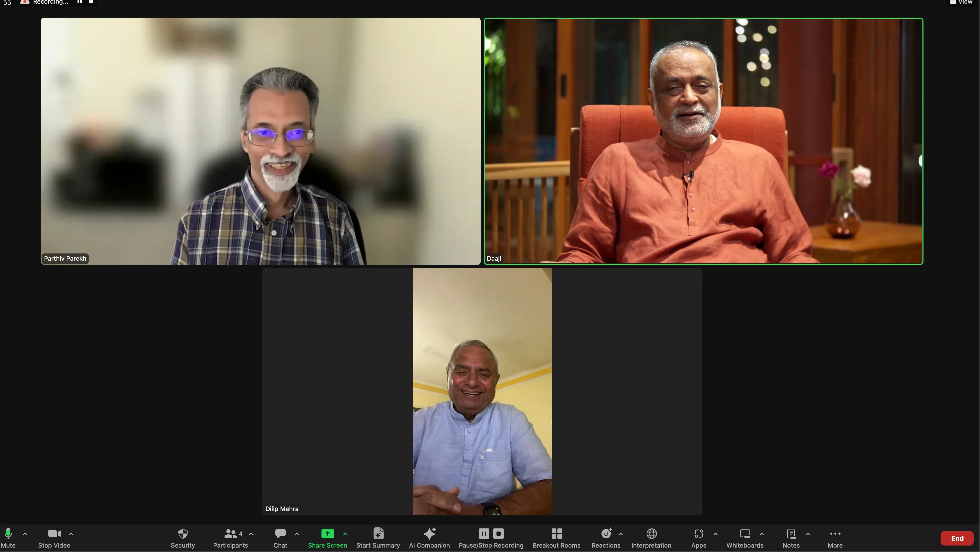980x552 pixels.
Task: Open the View layout menu
Action: pos(961,2)
